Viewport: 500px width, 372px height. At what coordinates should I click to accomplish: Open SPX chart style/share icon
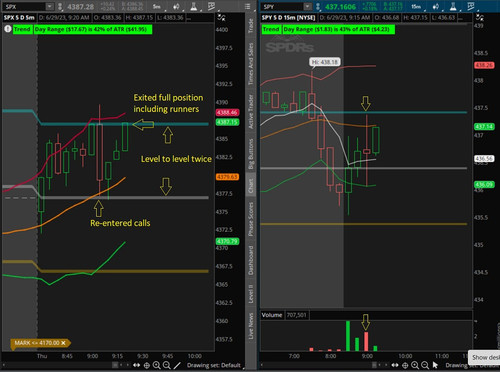pos(177,6)
